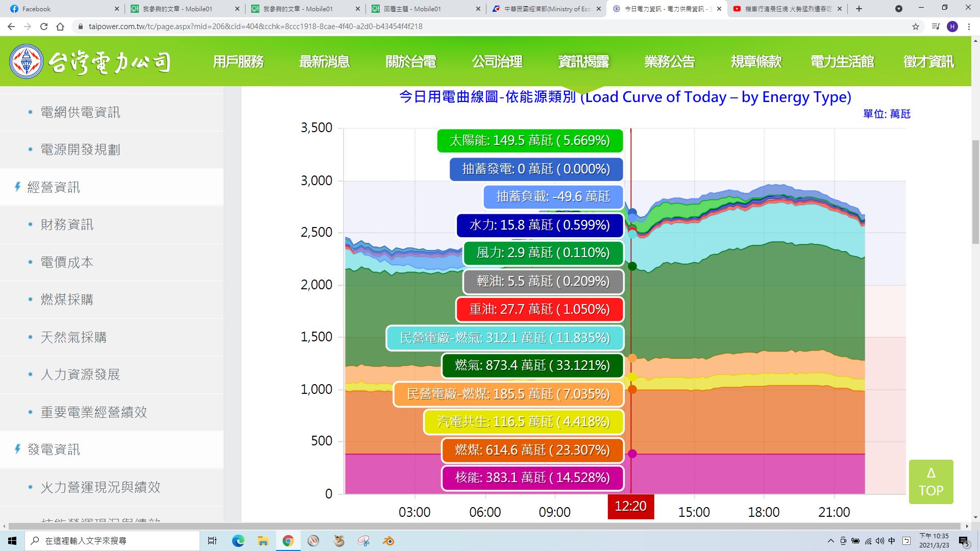This screenshot has width=980, height=551.
Task: Open Task View on the taskbar
Action: (212, 541)
